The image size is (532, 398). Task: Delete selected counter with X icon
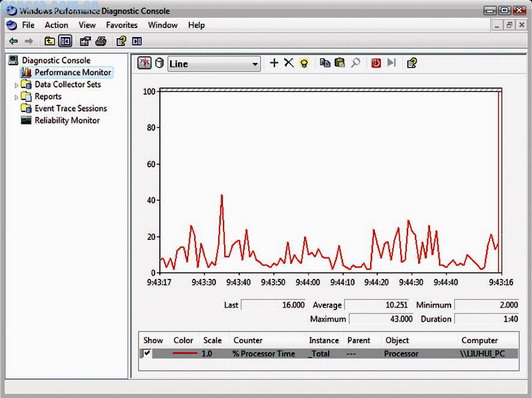pos(288,63)
